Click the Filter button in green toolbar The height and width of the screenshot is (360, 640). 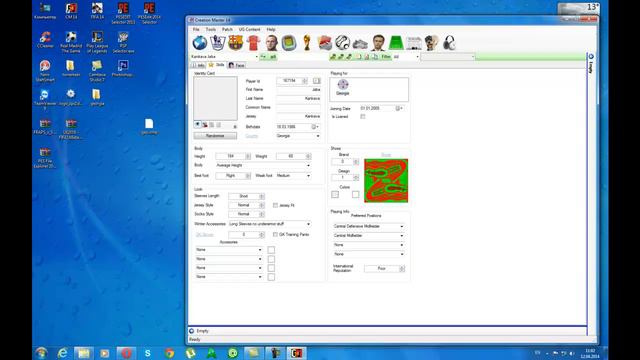(386, 57)
